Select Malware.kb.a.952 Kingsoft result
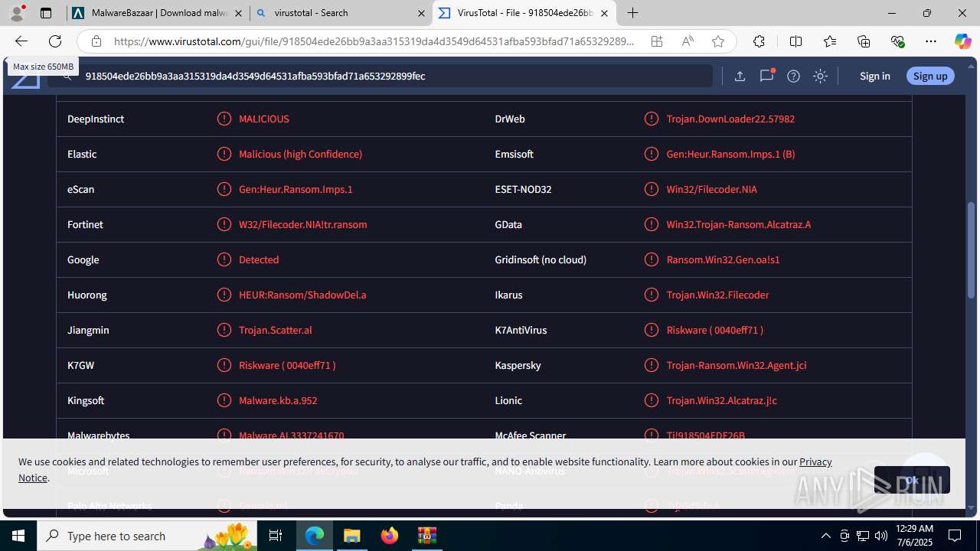The image size is (980, 551). click(x=278, y=400)
